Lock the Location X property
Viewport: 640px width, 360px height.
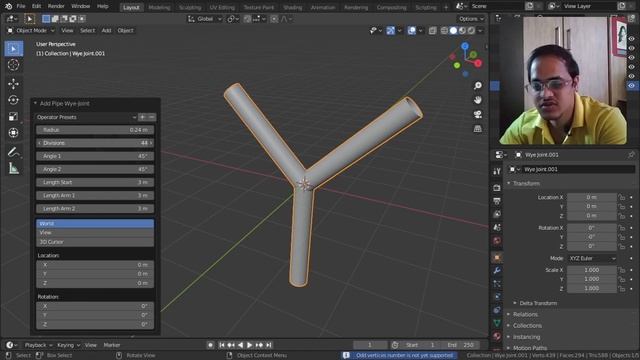(x=621, y=198)
